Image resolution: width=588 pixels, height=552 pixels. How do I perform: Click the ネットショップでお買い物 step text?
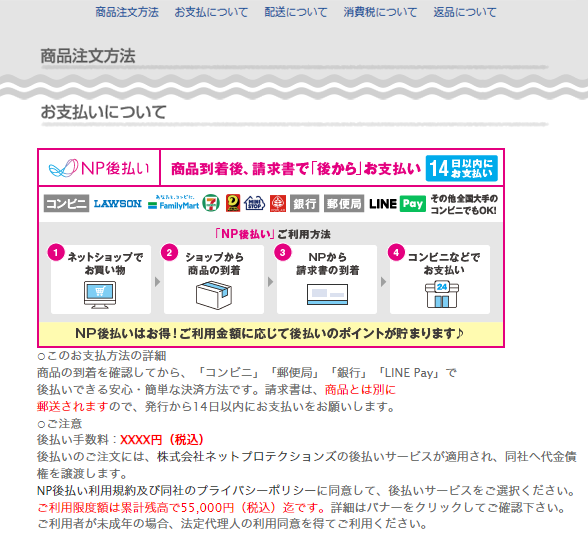tap(105, 263)
